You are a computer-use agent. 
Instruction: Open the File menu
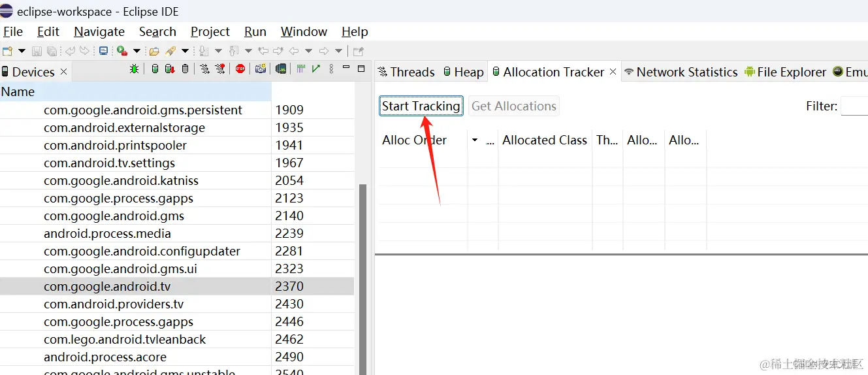coord(13,31)
